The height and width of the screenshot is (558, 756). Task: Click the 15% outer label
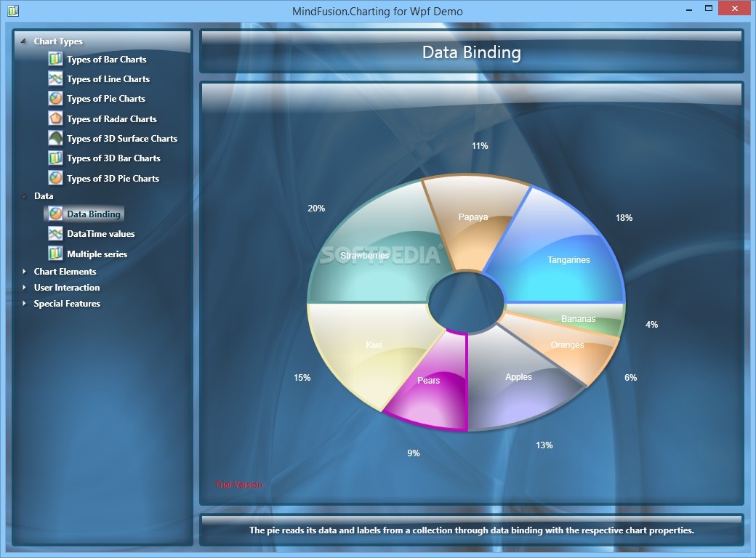[x=302, y=378]
